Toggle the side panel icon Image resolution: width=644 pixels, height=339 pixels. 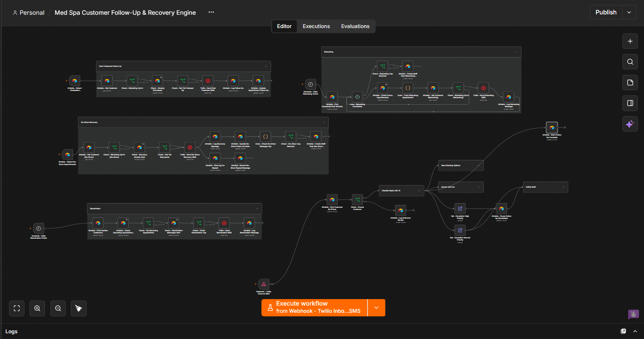click(x=630, y=103)
